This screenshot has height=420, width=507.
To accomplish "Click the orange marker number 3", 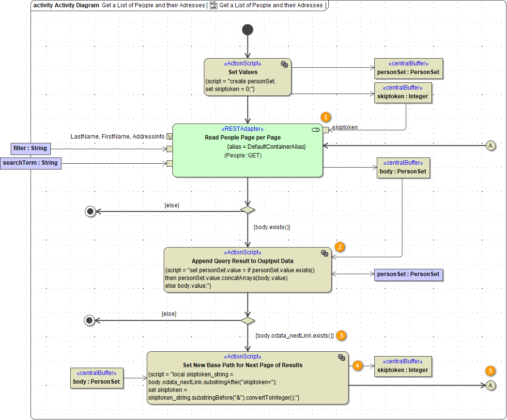I will [341, 335].
